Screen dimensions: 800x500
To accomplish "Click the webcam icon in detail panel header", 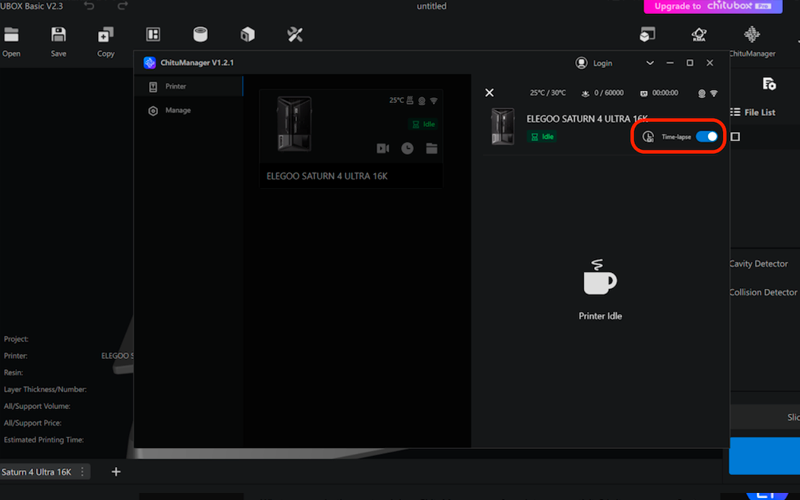I will (x=702, y=93).
